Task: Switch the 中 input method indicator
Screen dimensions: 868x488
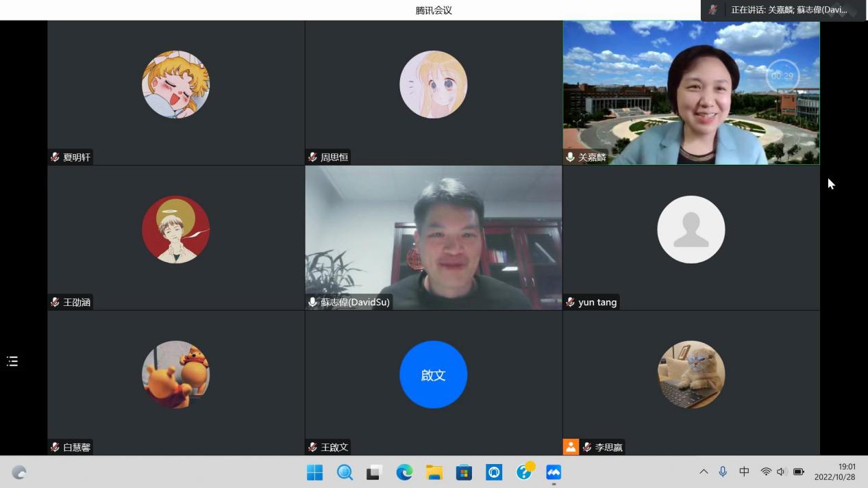Action: point(744,472)
